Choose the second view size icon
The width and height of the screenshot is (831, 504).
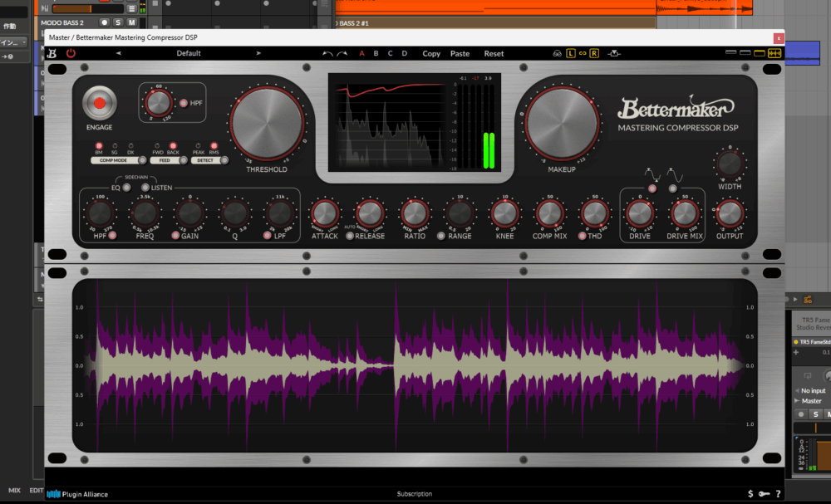pyautogui.click(x=745, y=52)
